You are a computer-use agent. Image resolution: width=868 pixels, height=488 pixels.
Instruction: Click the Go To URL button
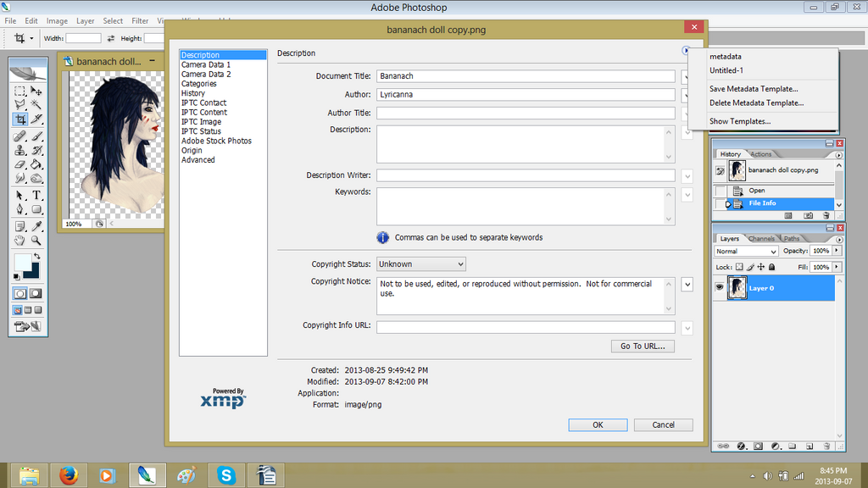(643, 346)
